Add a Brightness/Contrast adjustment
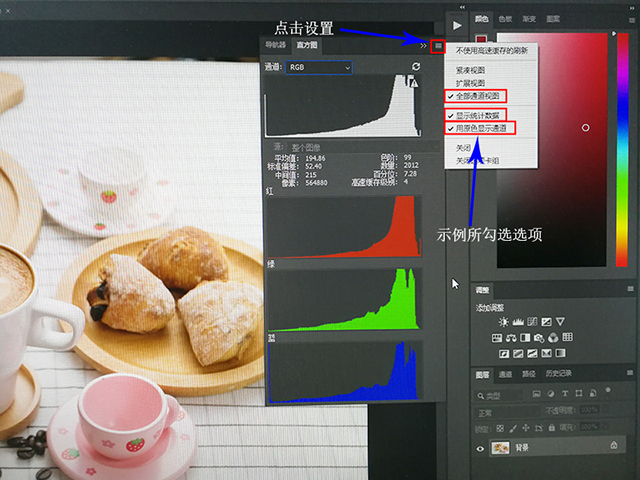Screen dimensions: 640x480 (504, 321)
